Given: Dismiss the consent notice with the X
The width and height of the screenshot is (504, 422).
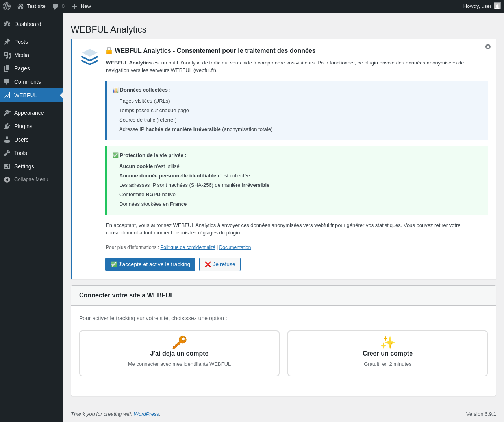Looking at the screenshot, I should point(488,47).
